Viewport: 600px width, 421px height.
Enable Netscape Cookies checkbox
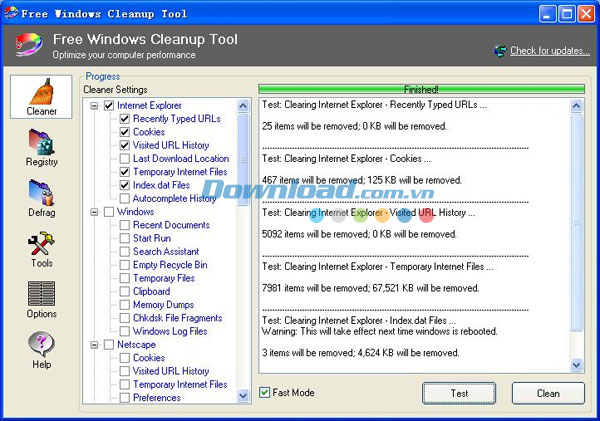coord(125,358)
